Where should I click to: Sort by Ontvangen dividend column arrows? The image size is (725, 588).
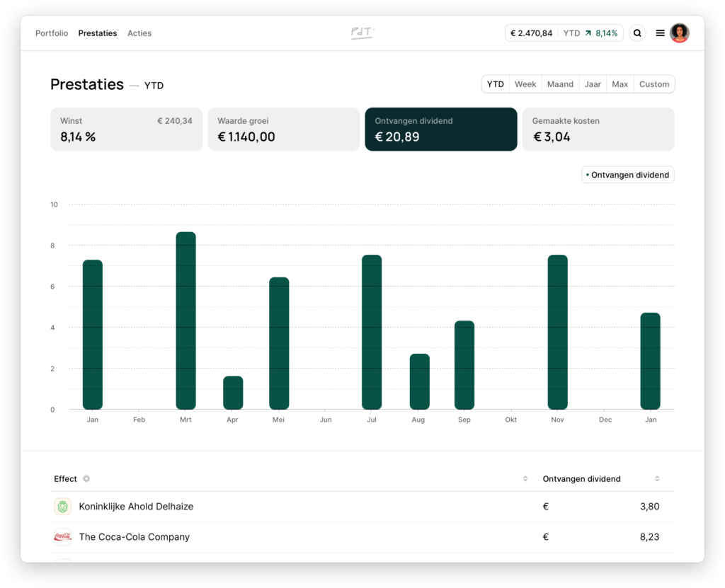click(657, 479)
